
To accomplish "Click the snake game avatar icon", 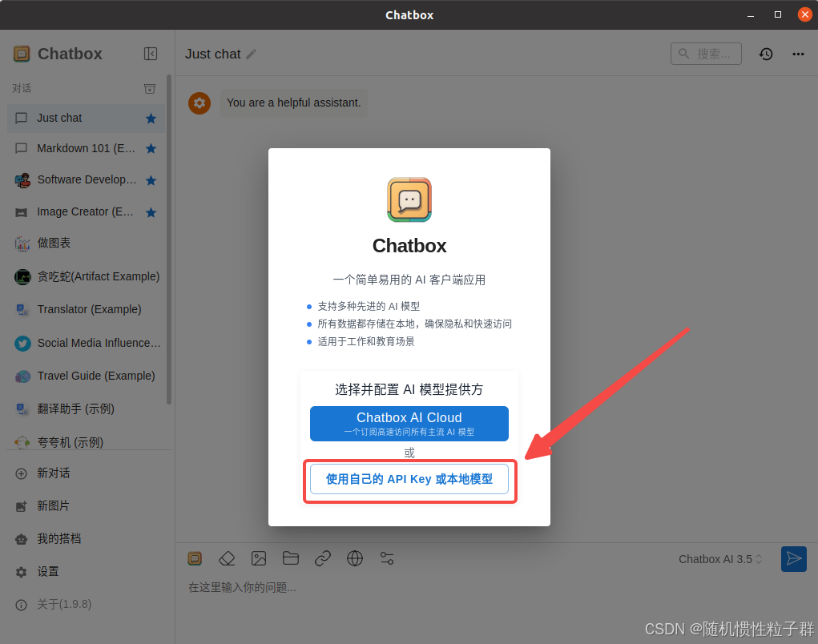I will pos(22,277).
